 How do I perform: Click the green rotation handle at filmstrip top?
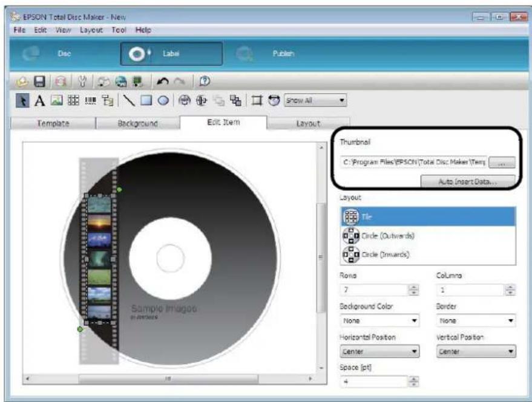click(x=119, y=189)
